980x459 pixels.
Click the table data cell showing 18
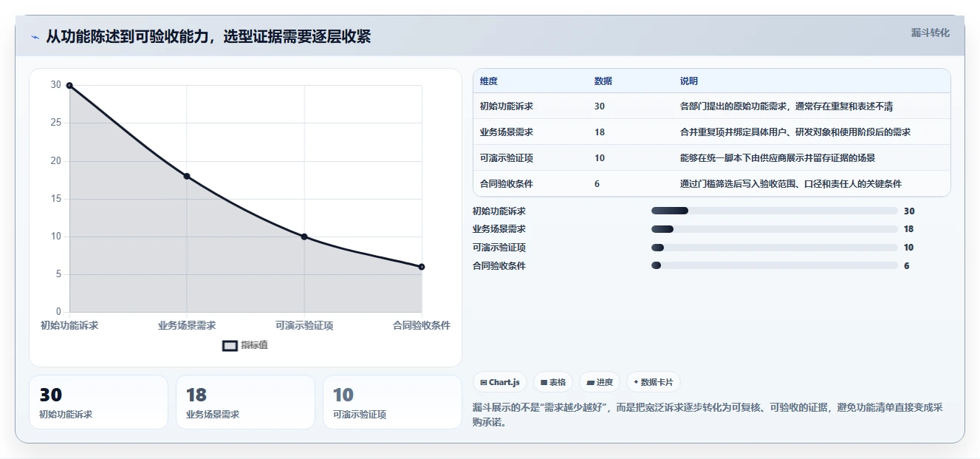599,132
